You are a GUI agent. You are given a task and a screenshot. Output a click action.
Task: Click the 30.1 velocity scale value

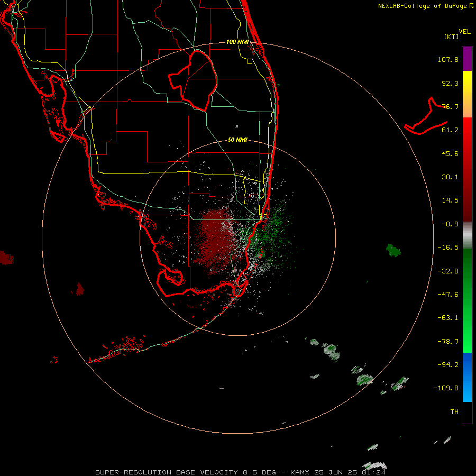click(450, 177)
